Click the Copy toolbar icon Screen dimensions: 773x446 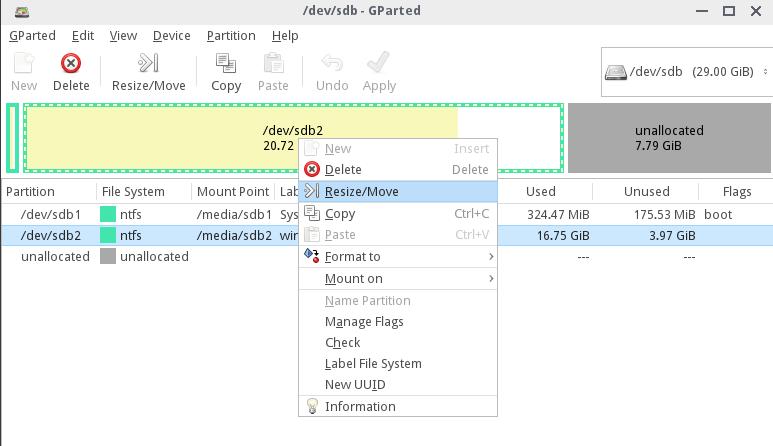coord(226,65)
